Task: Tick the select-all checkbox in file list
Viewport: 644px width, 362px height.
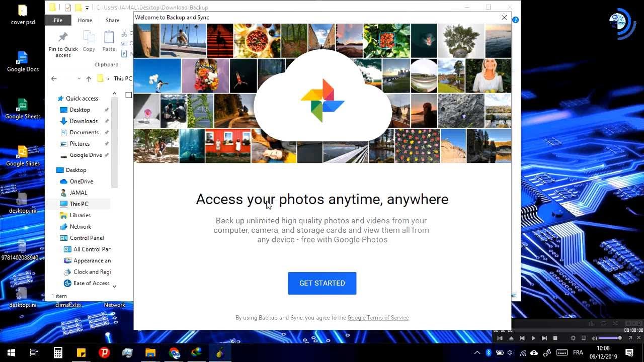Action: coord(129,95)
